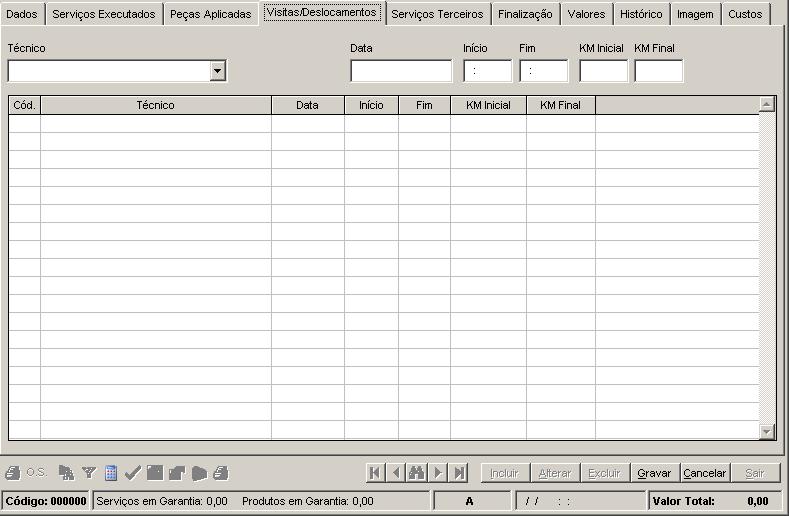Viewport: 789px width, 516px height.
Task: Click the Início time field
Action: click(487, 71)
